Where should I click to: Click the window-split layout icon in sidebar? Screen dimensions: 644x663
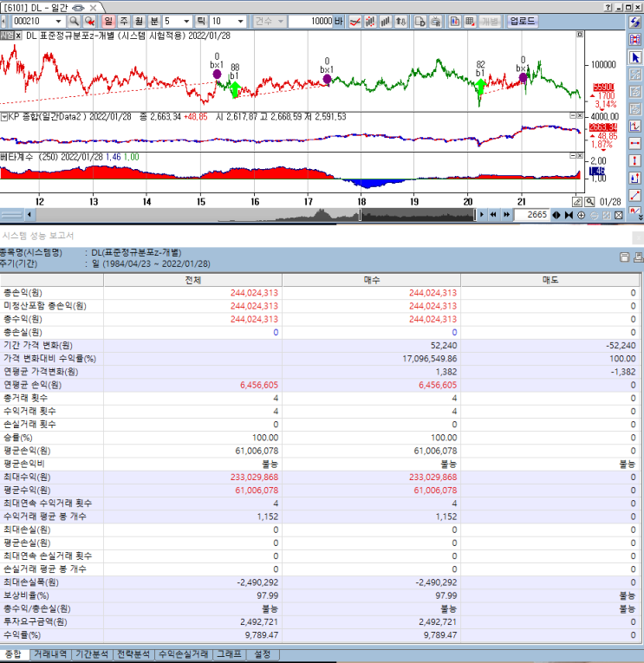pyautogui.click(x=634, y=39)
